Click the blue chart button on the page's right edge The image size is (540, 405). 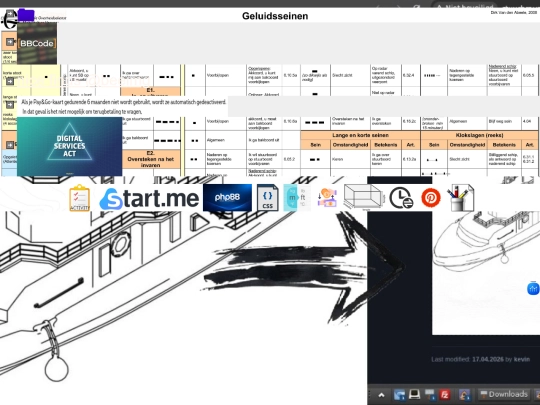click(533, 289)
